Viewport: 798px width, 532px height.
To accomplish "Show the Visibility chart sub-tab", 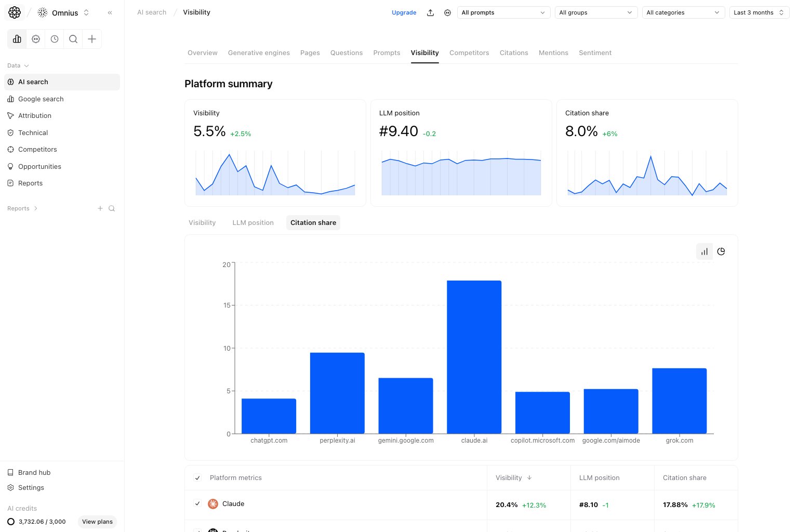I will 202,223.
